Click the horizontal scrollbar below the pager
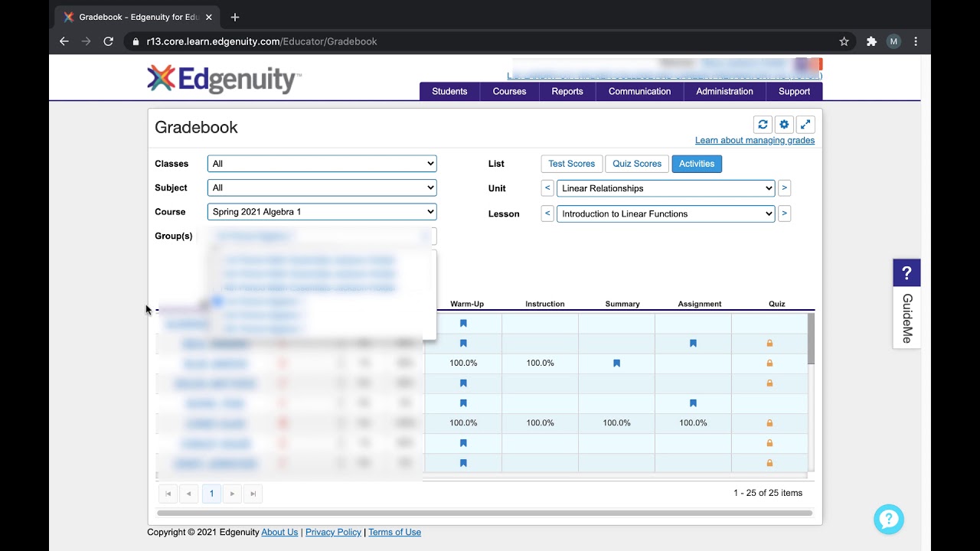 (x=485, y=513)
